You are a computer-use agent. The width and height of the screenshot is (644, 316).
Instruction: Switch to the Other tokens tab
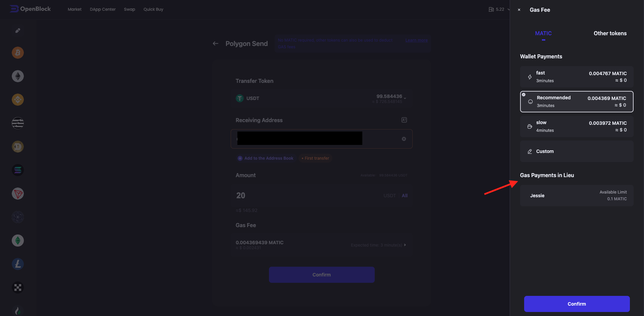(610, 33)
